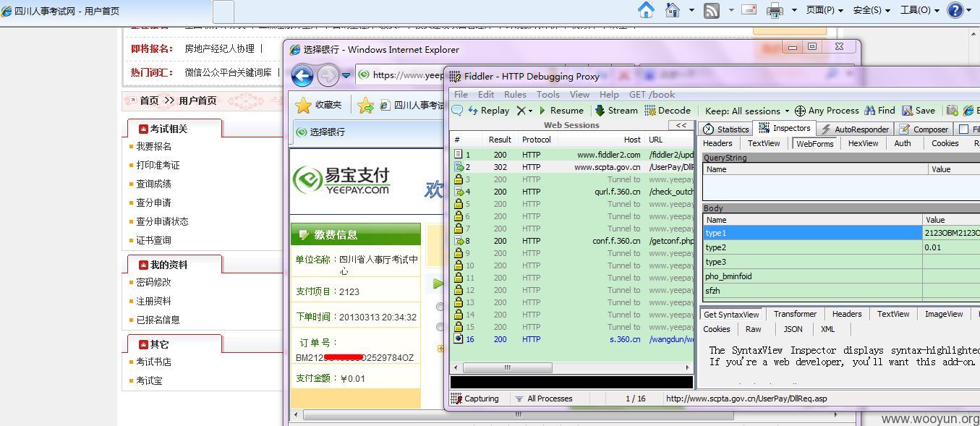
Task: Open 收藏夹 favorites in IE window
Action: (319, 105)
